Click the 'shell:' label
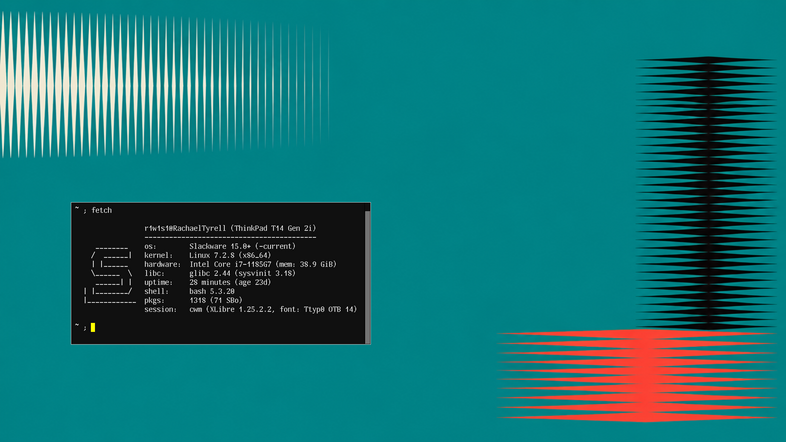Image resolution: width=786 pixels, height=442 pixels. pyautogui.click(x=156, y=291)
